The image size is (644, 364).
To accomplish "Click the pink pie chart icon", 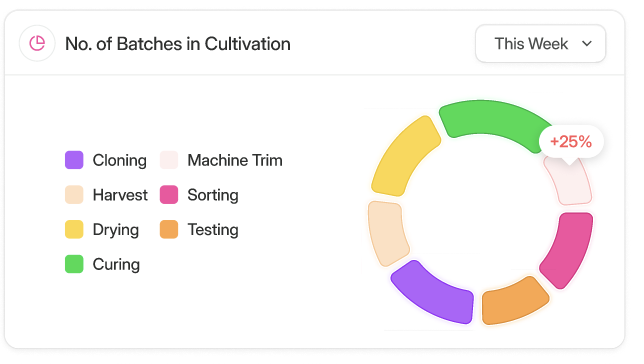I will pos(37,43).
